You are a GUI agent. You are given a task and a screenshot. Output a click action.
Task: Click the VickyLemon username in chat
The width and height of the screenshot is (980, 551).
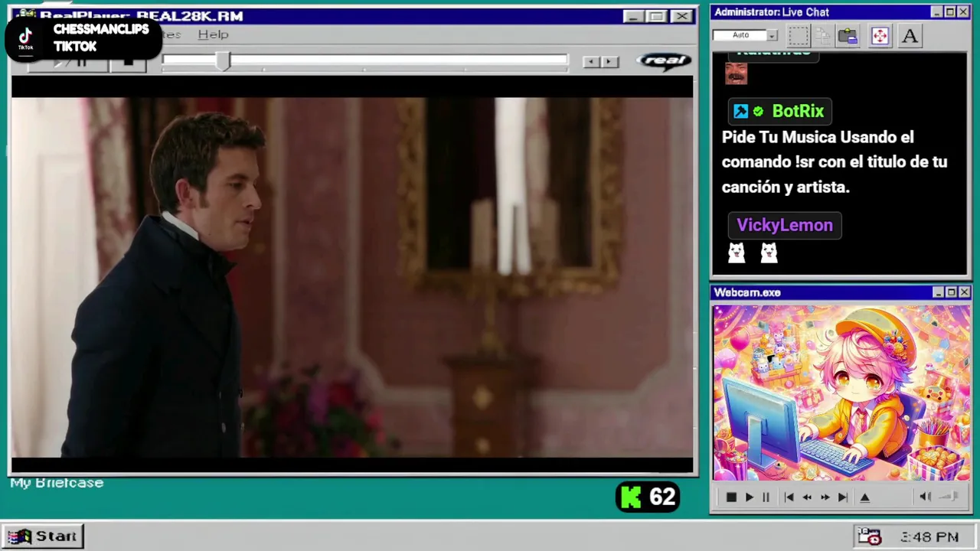tap(785, 225)
